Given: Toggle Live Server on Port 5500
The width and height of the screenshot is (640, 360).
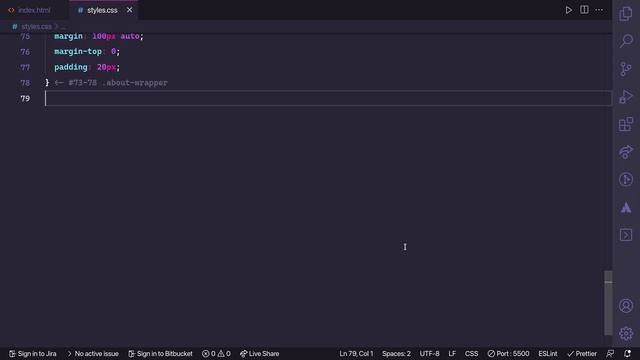Looking at the screenshot, I should coord(508,353).
